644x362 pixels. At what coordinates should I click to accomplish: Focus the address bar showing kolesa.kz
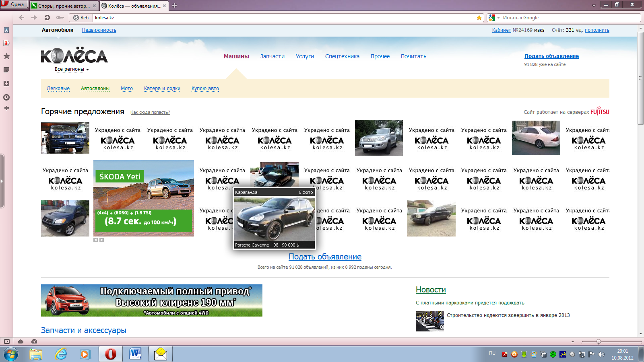[x=284, y=18]
